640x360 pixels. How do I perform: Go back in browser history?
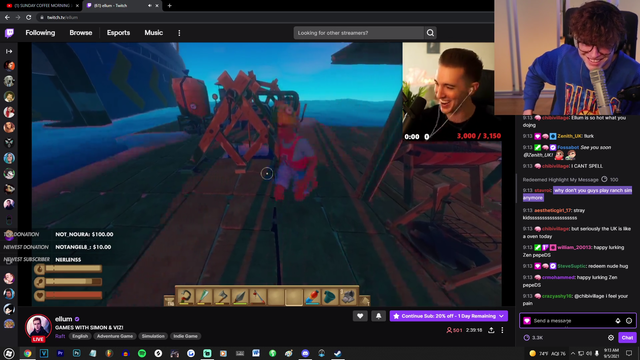(x=7, y=17)
